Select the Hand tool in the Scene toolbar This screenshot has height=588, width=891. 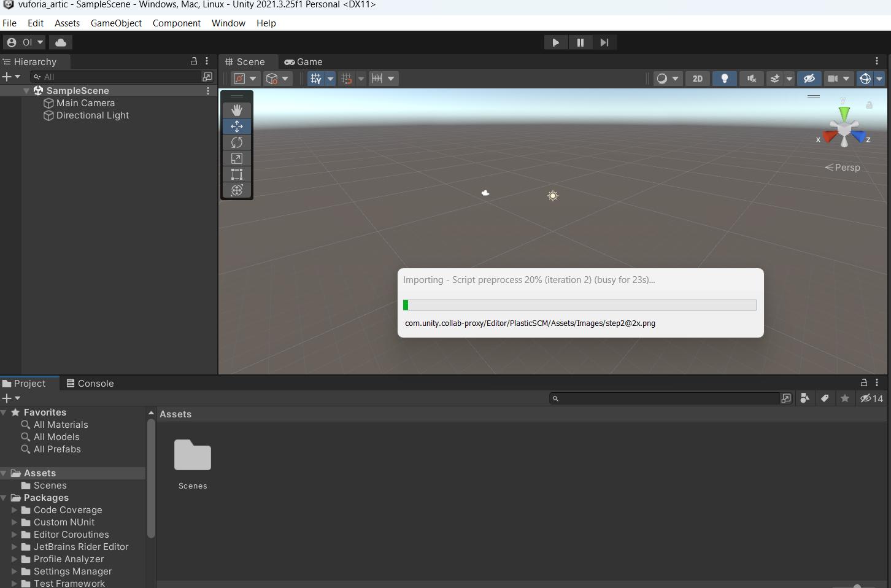click(x=237, y=110)
